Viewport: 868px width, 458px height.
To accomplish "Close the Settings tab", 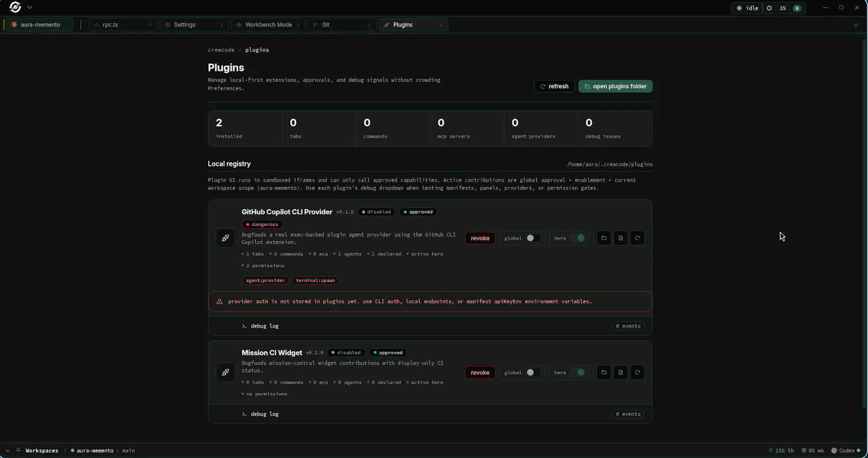I will coord(222,25).
